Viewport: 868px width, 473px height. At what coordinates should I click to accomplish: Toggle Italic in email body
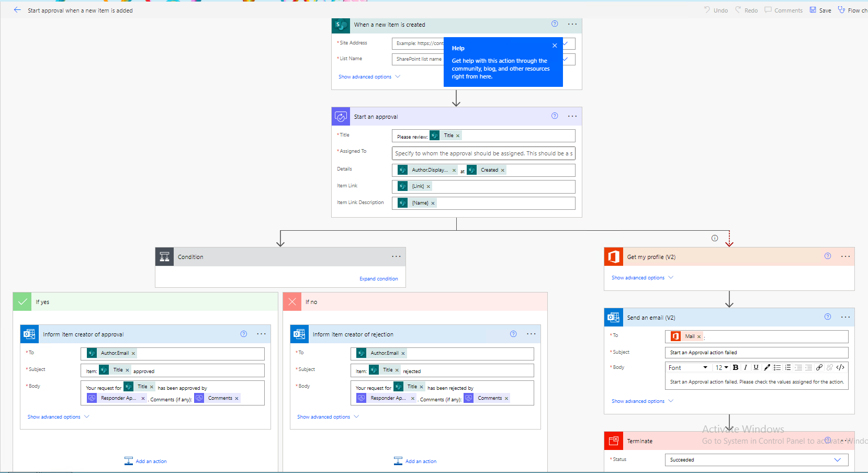pyautogui.click(x=746, y=368)
